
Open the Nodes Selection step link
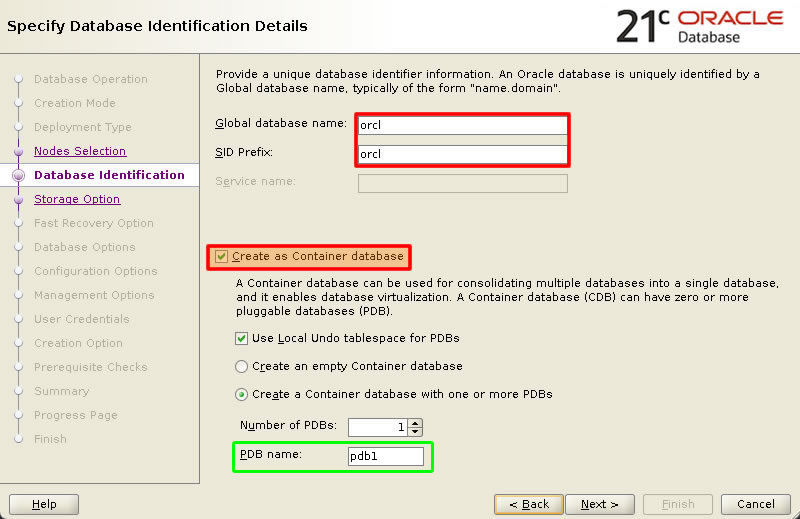pos(80,151)
